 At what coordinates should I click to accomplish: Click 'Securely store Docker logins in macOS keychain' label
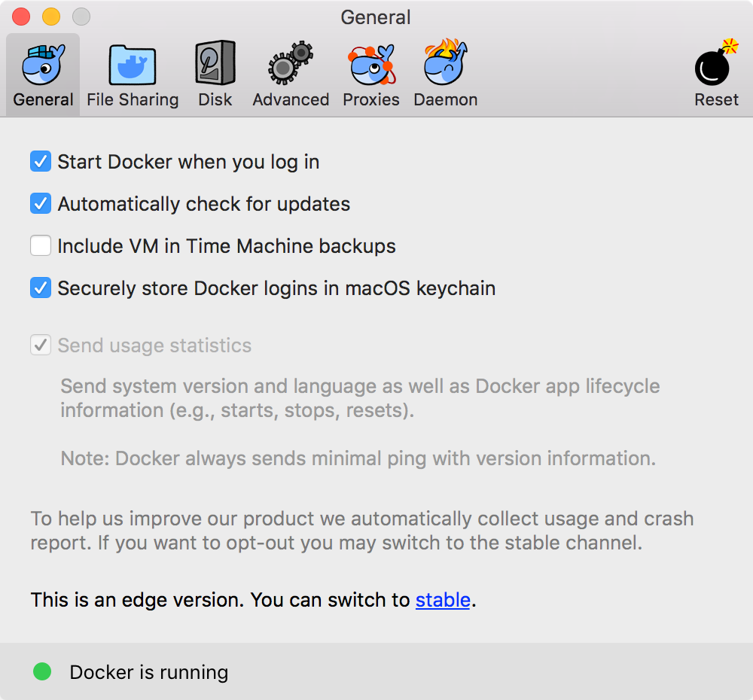click(x=276, y=288)
